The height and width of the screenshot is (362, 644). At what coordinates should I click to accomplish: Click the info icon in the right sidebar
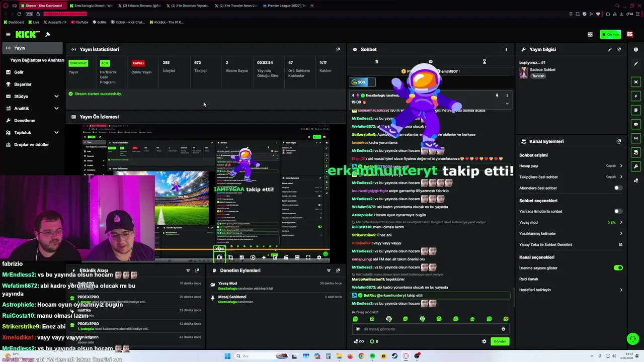(x=636, y=49)
